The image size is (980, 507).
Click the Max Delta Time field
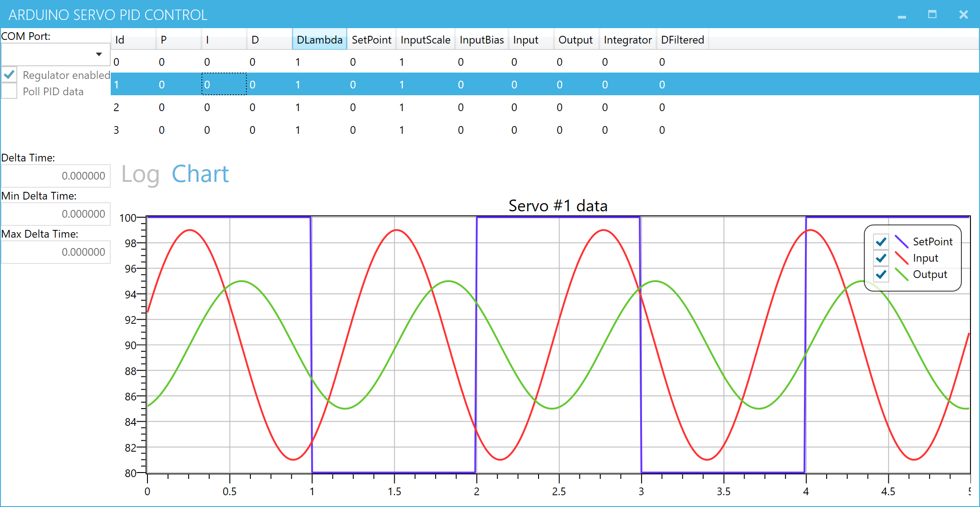point(56,252)
